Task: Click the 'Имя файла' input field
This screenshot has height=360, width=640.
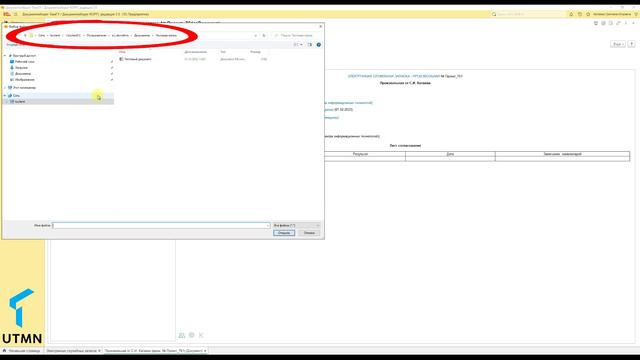Action: [x=161, y=225]
